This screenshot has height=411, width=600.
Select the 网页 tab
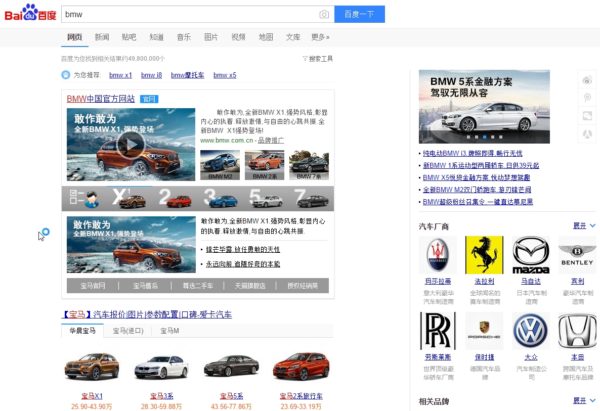pos(75,37)
